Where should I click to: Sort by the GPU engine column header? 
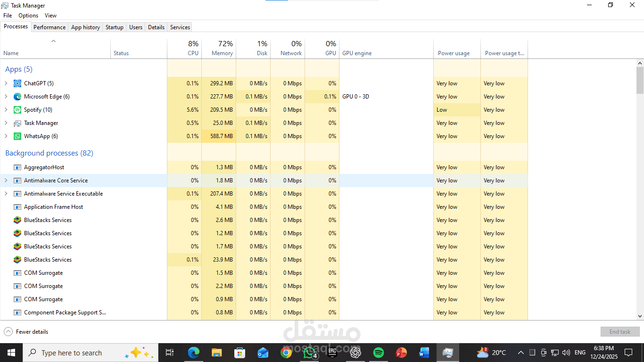coord(386,48)
